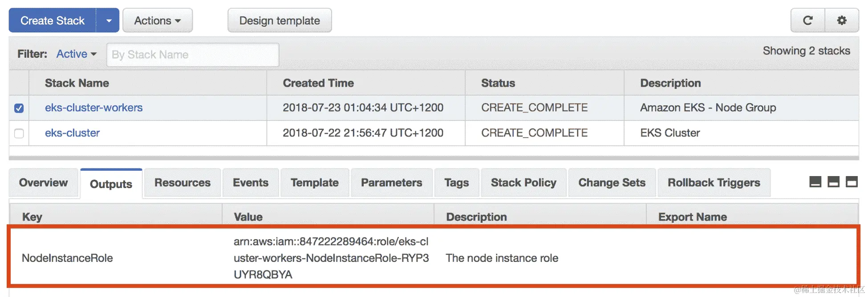
Task: Minimize the detail pane with first layout icon
Action: tap(815, 182)
